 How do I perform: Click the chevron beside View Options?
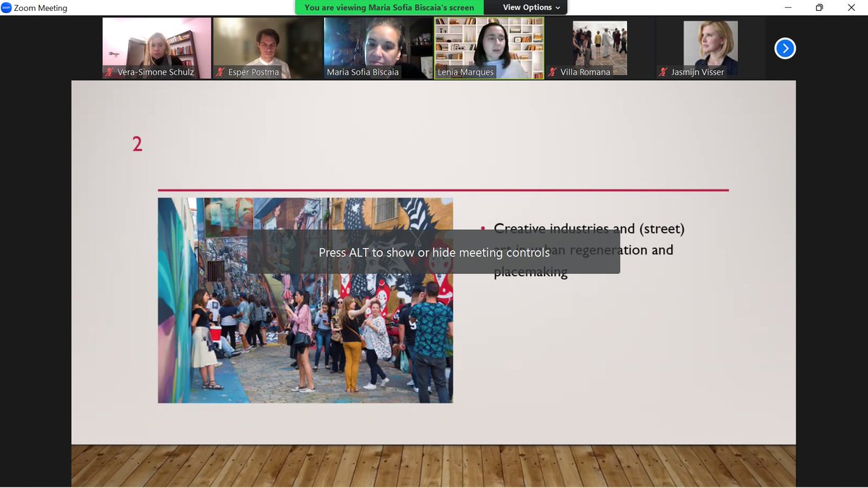[x=558, y=7]
